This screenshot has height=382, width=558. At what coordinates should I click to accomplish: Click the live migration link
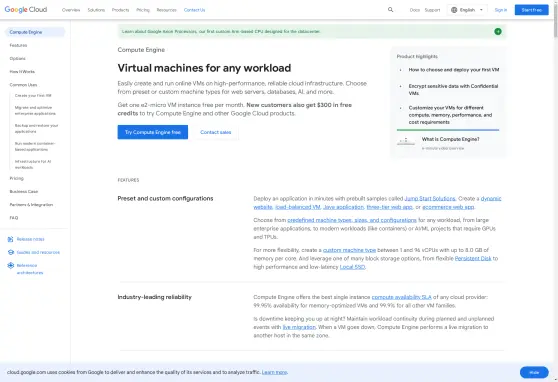pos(299,327)
